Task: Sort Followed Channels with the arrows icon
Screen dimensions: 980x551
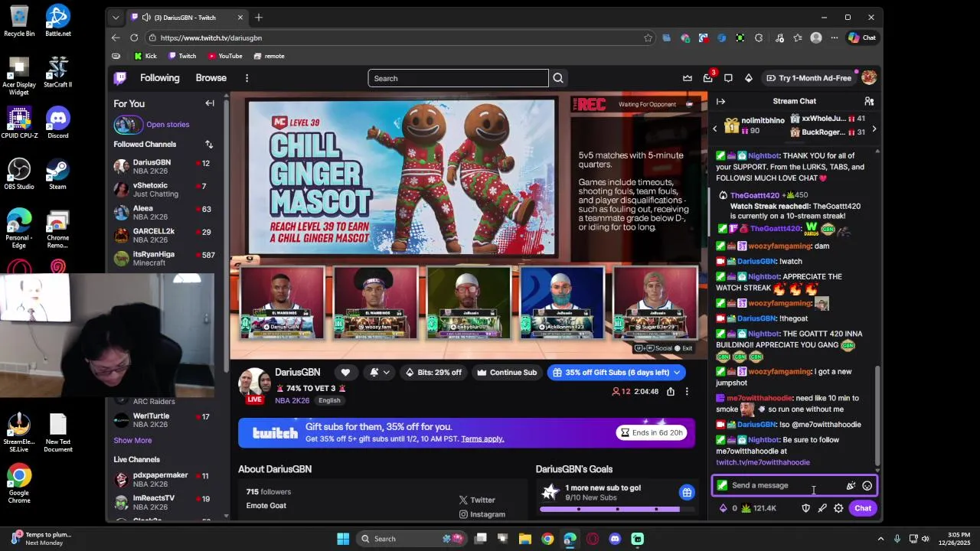Action: 209,144
